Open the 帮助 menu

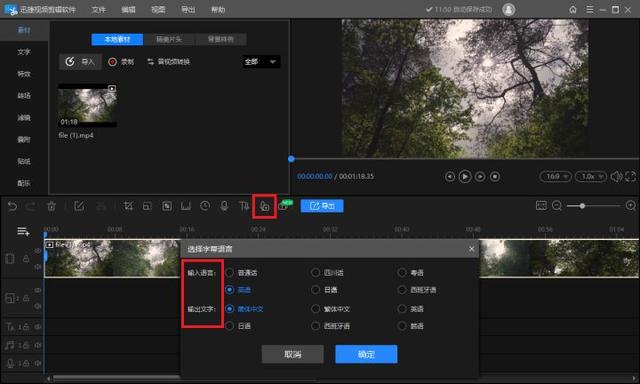(x=218, y=9)
